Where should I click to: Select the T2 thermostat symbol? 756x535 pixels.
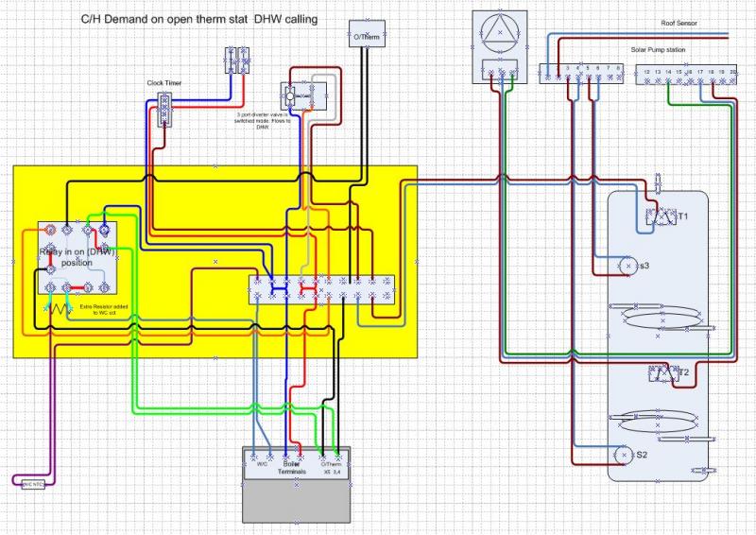point(661,373)
